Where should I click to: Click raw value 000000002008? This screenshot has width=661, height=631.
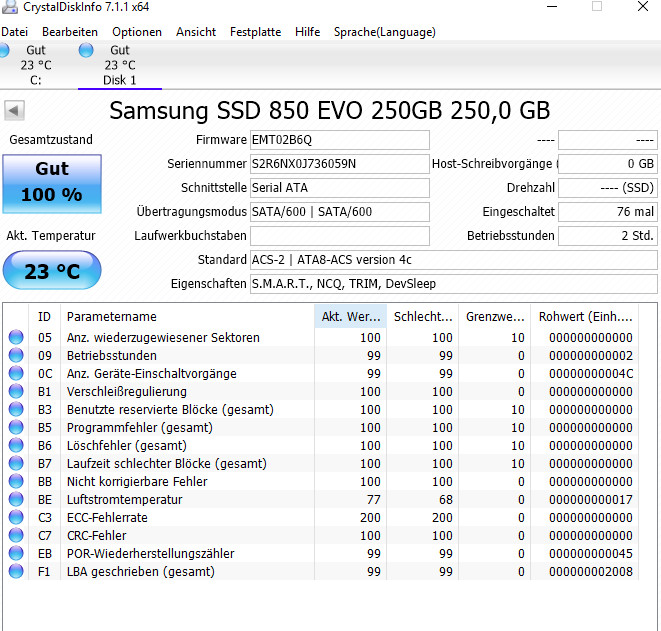pos(591,572)
